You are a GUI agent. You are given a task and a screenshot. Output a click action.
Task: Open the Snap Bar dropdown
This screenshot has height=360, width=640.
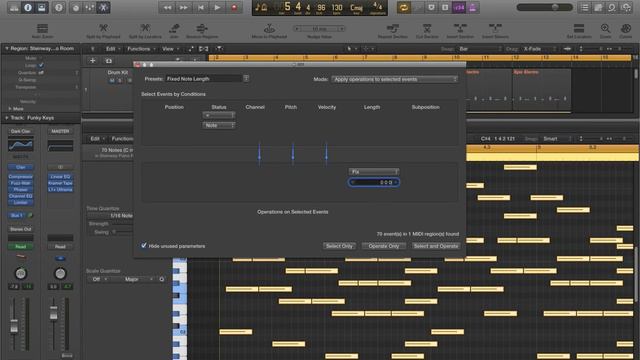click(x=480, y=49)
